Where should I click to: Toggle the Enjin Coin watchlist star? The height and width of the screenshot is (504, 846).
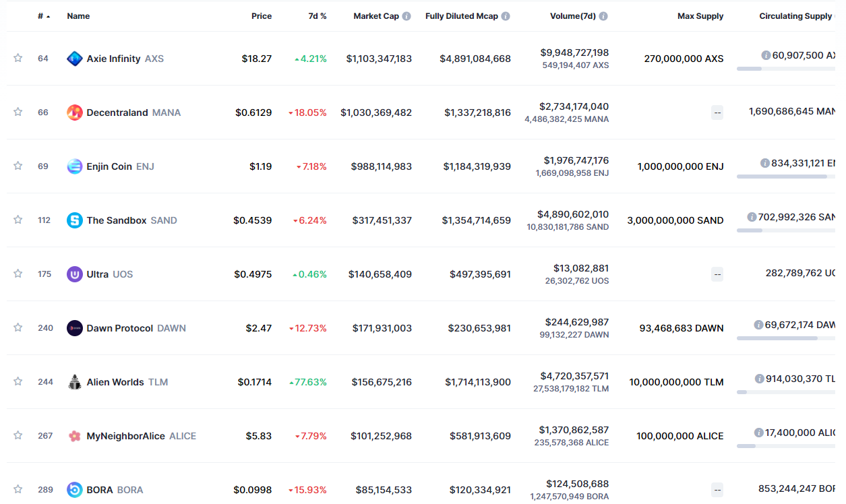tap(18, 166)
